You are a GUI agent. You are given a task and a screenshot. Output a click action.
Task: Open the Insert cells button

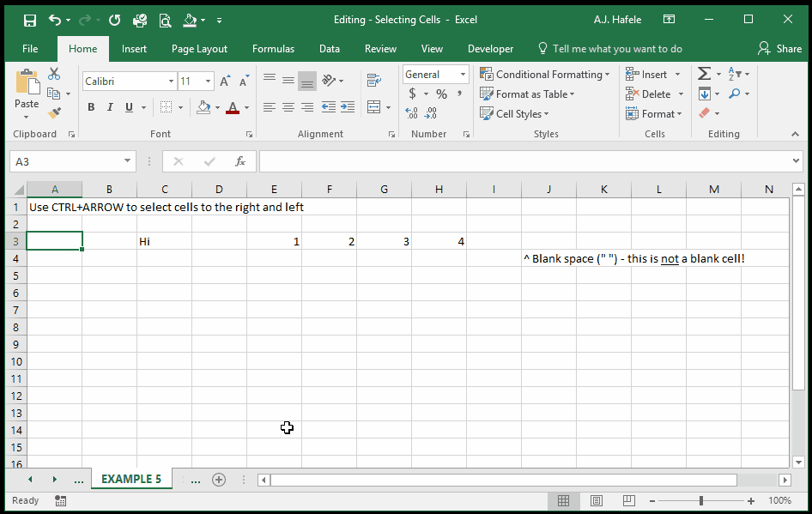(653, 75)
